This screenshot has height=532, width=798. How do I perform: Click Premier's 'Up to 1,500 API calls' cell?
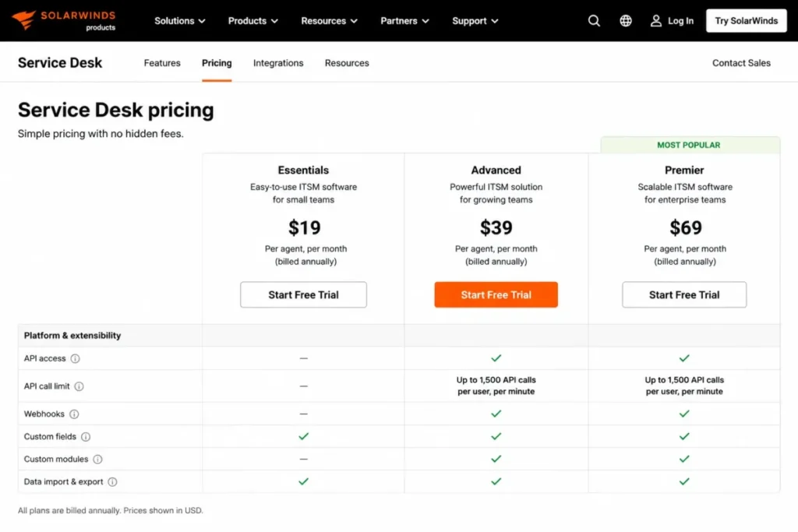[x=684, y=386]
